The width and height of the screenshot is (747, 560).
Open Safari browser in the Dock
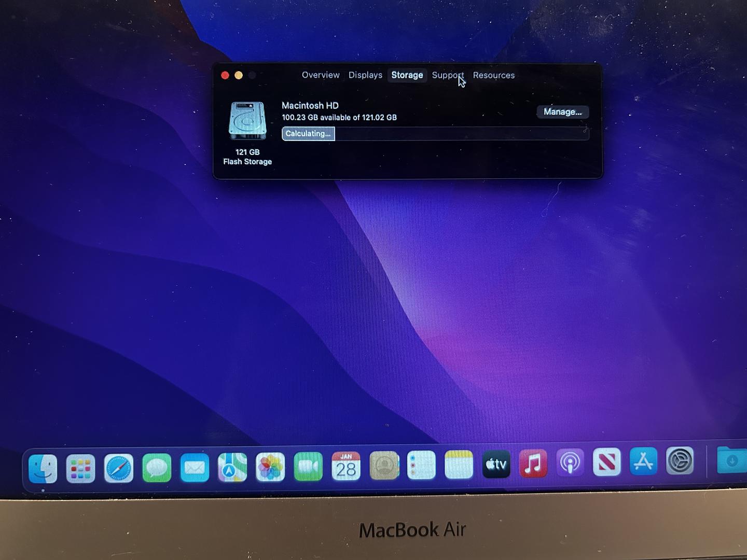point(119,468)
